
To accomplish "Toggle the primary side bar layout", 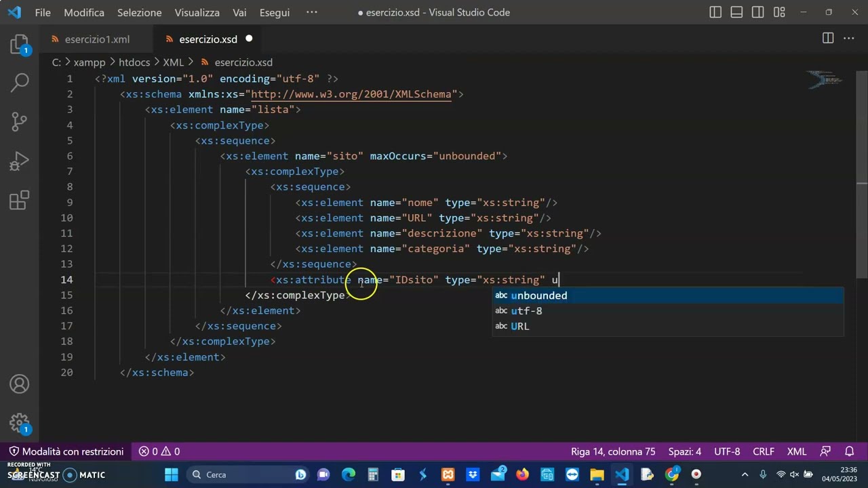I will click(715, 12).
